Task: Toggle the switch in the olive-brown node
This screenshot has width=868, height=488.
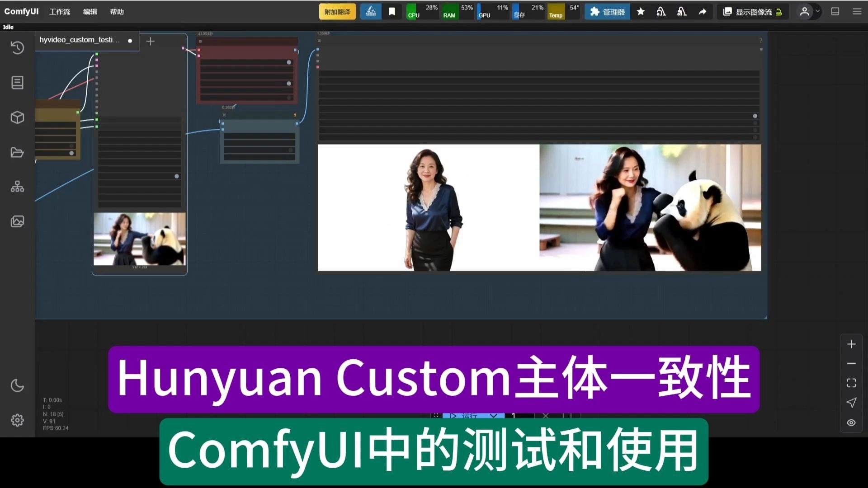Action: point(71,153)
